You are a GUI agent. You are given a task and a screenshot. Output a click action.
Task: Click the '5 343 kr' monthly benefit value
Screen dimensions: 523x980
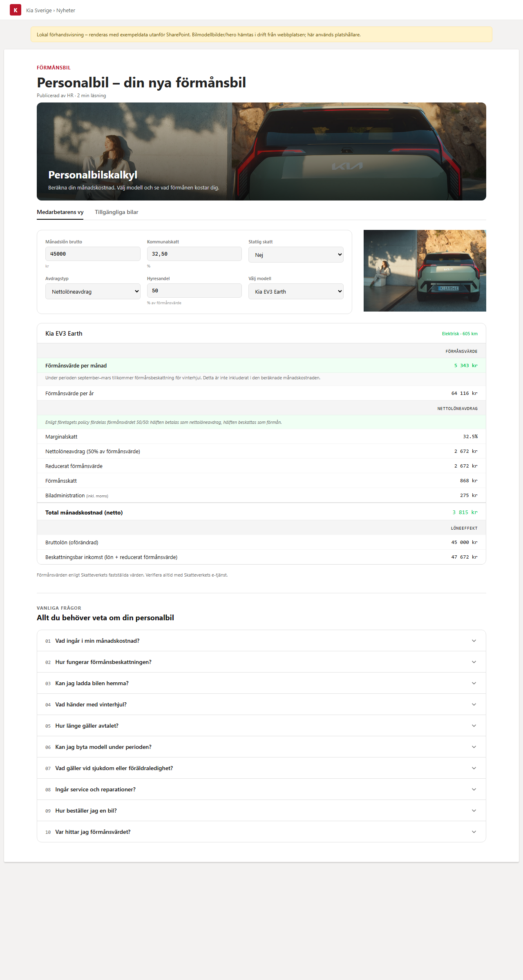coord(466,365)
